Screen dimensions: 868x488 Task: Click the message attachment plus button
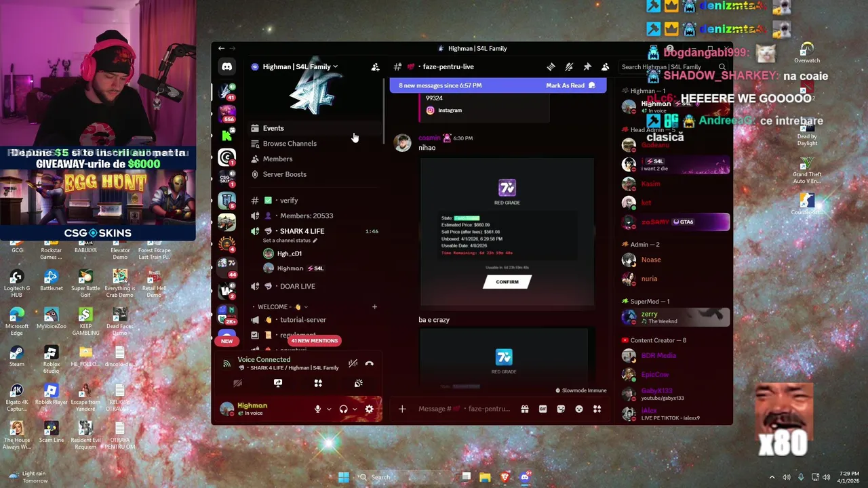(x=402, y=409)
